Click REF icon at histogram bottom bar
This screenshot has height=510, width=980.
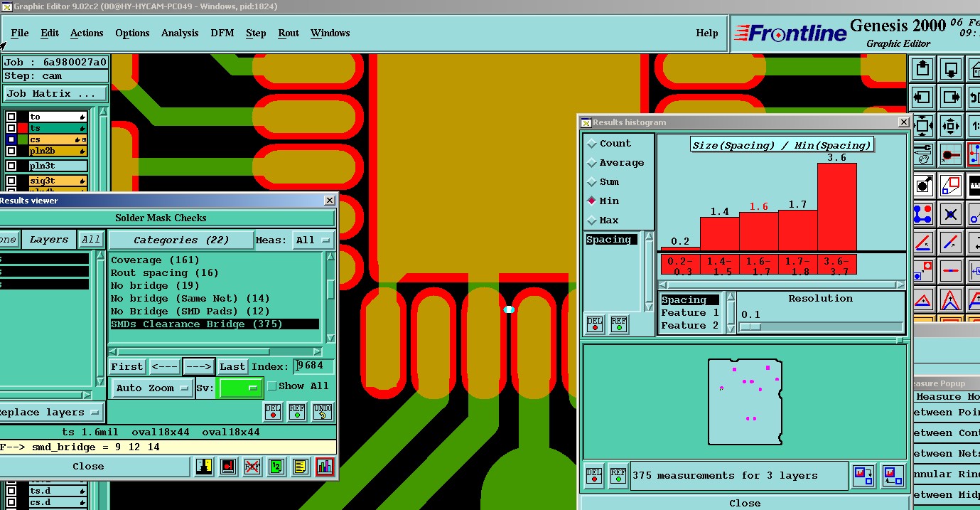[x=619, y=475]
